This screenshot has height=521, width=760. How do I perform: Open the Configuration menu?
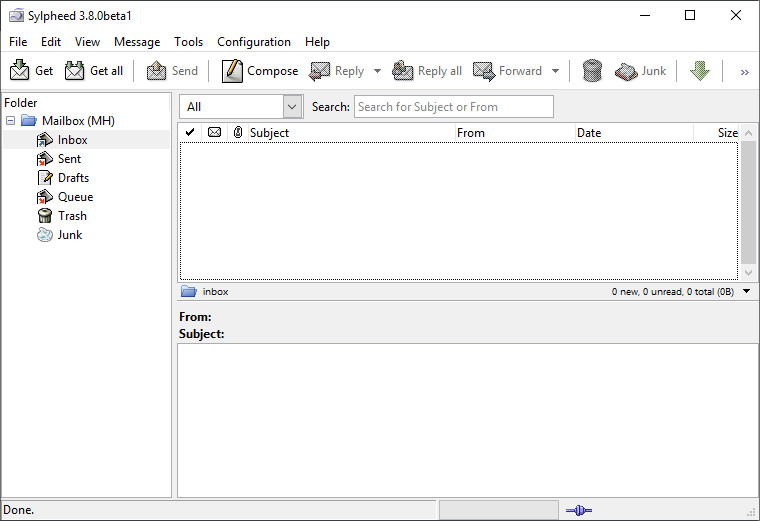tap(254, 42)
